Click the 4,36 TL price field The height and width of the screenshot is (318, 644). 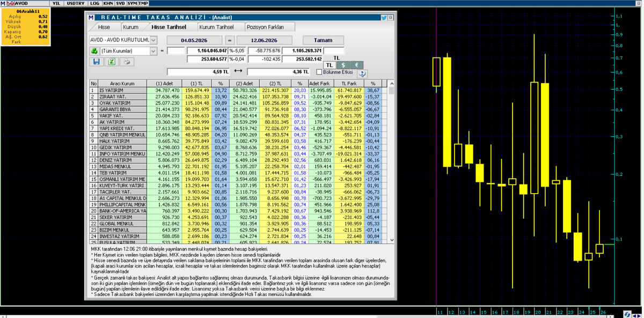(x=277, y=71)
